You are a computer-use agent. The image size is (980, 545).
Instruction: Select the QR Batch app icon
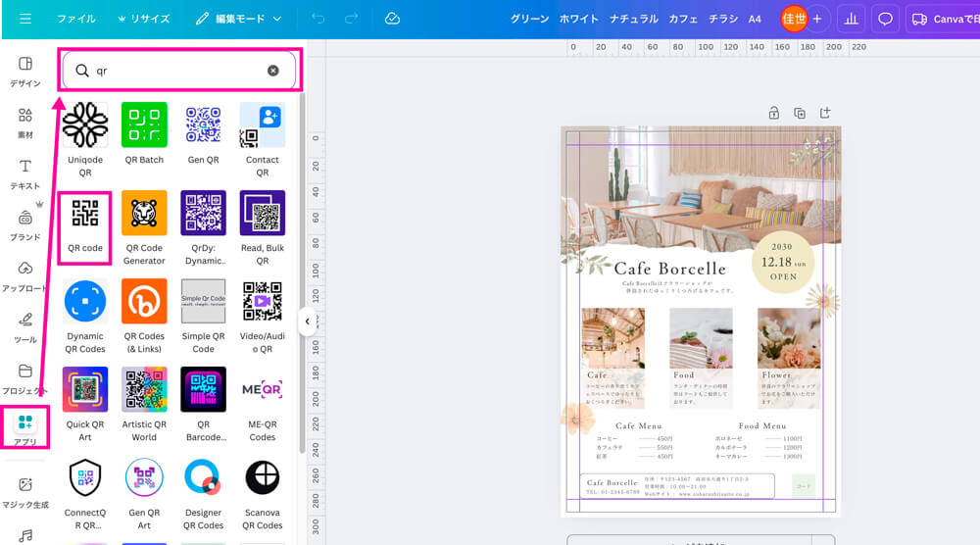pos(144,125)
